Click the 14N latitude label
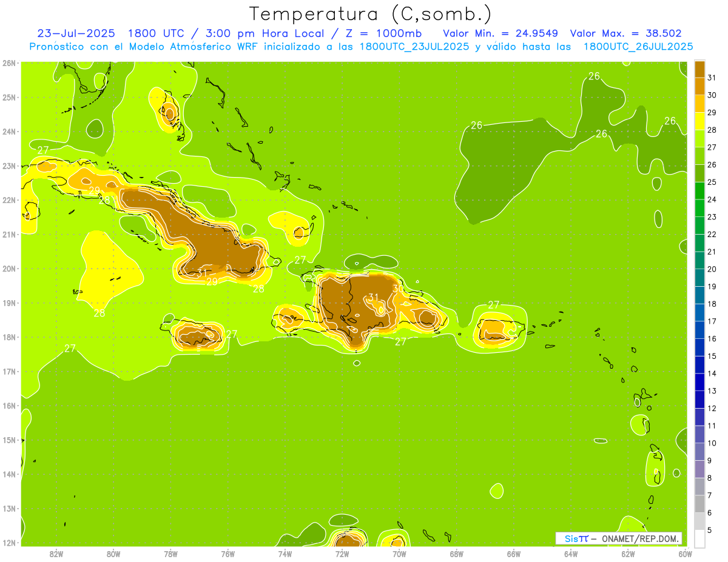 click(x=9, y=474)
